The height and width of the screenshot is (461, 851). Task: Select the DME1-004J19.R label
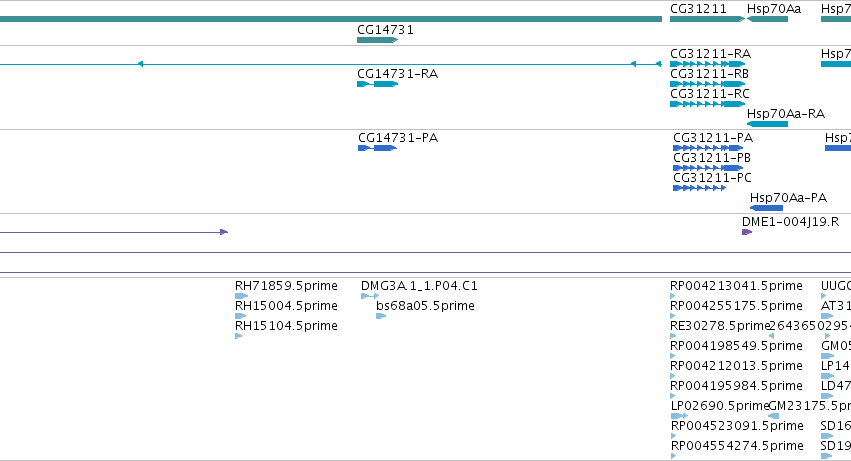790,222
